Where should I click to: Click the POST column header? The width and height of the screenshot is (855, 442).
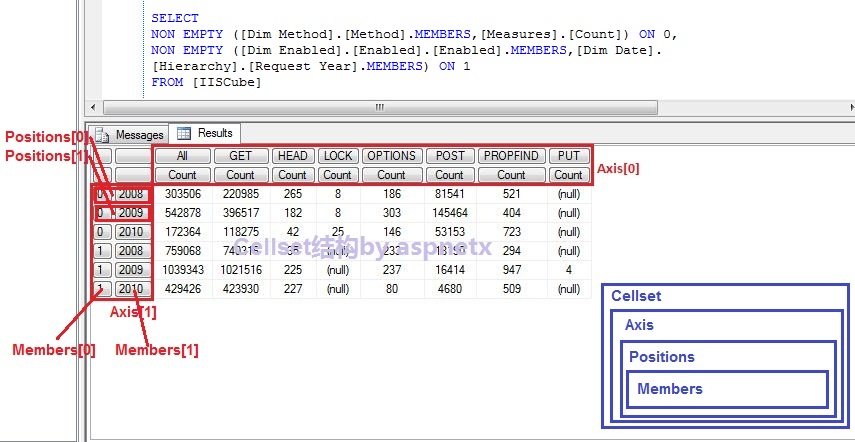click(x=450, y=156)
